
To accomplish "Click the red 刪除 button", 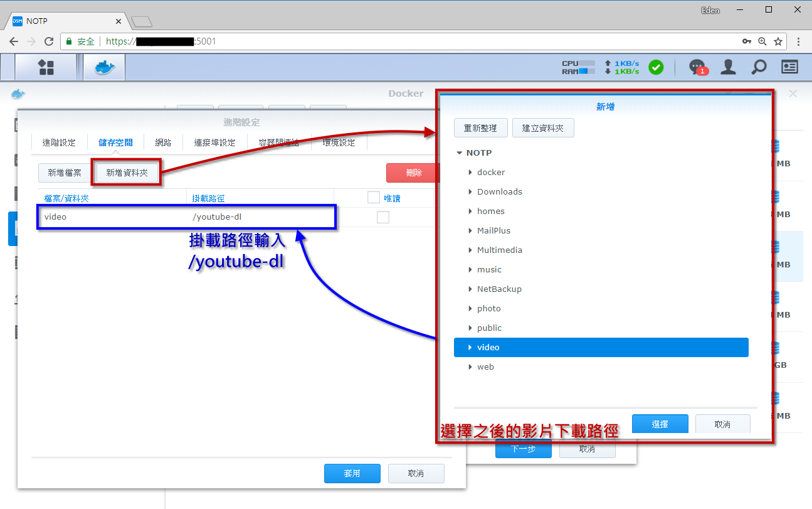I will (414, 173).
